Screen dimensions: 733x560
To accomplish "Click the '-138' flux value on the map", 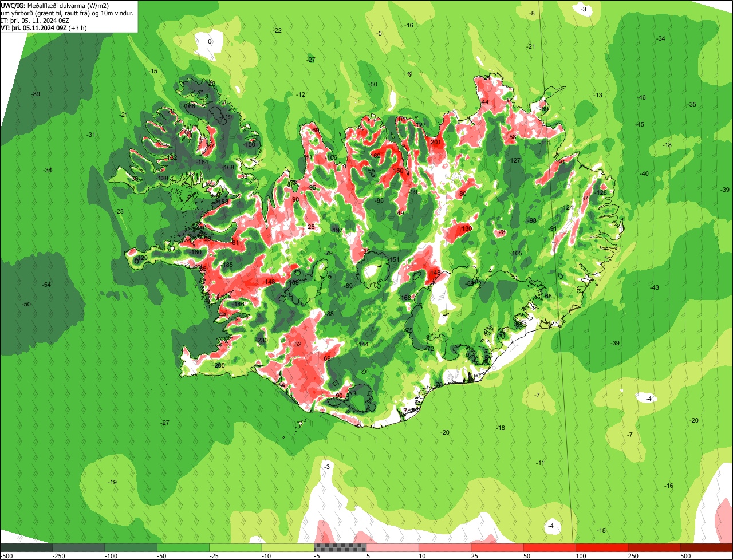I will tap(163, 178).
